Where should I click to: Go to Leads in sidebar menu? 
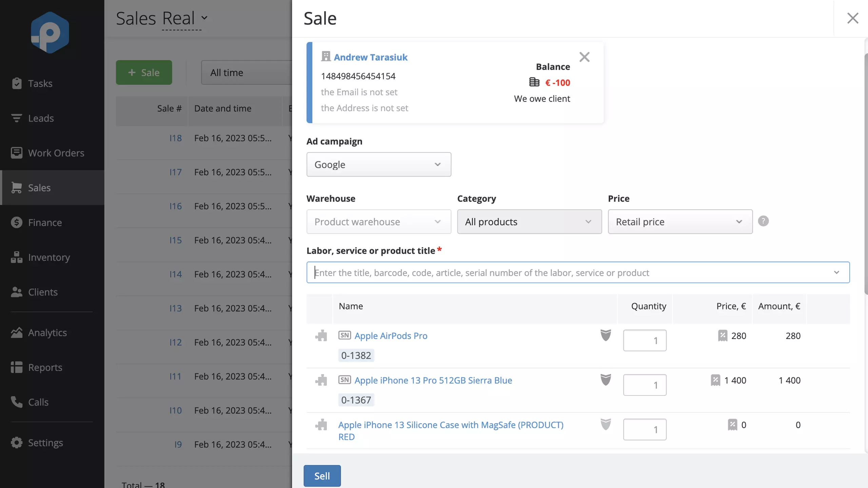[x=52, y=118]
